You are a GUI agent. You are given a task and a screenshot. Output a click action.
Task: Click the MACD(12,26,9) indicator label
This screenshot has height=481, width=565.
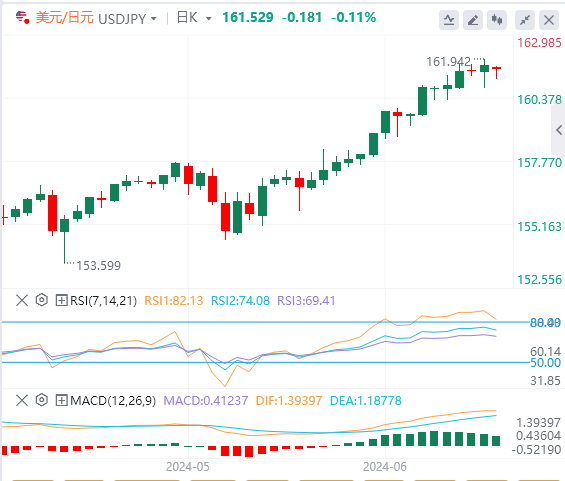tap(113, 400)
